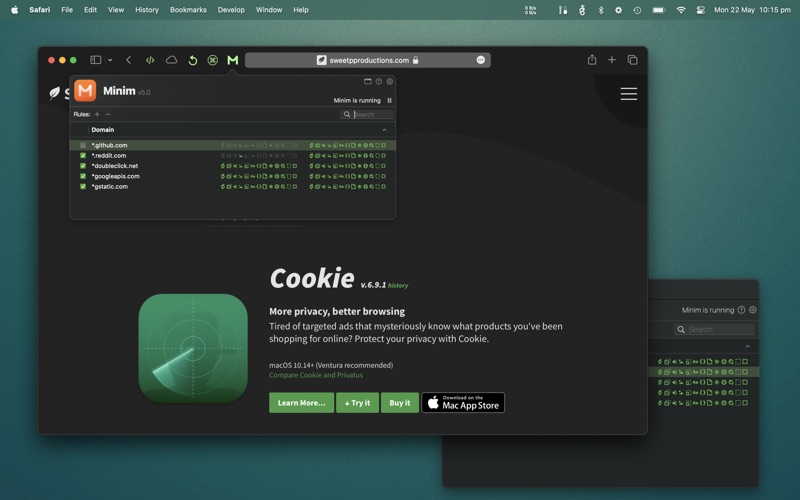This screenshot has width=800, height=500.
Task: Click Search field in background Minim window
Action: [x=714, y=330]
